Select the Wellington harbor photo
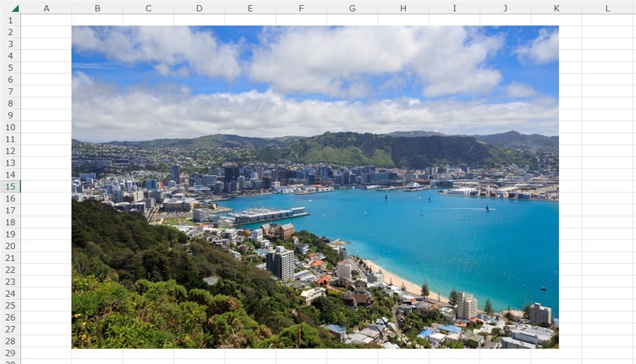This screenshot has width=636, height=364. click(x=315, y=187)
